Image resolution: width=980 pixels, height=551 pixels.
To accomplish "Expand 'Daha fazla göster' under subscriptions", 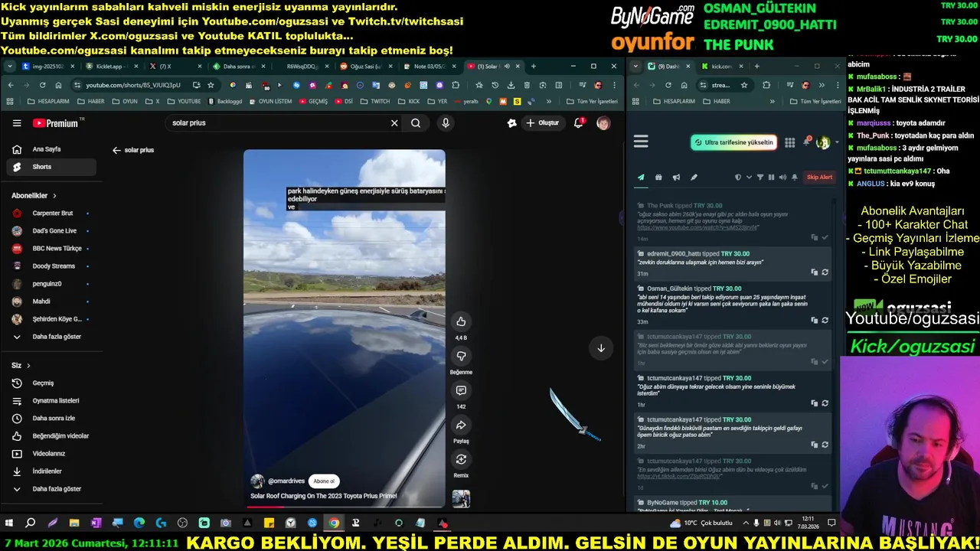I will coord(52,337).
